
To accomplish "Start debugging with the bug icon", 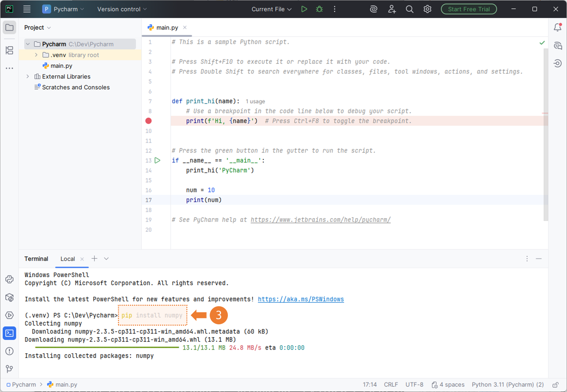I will [319, 9].
